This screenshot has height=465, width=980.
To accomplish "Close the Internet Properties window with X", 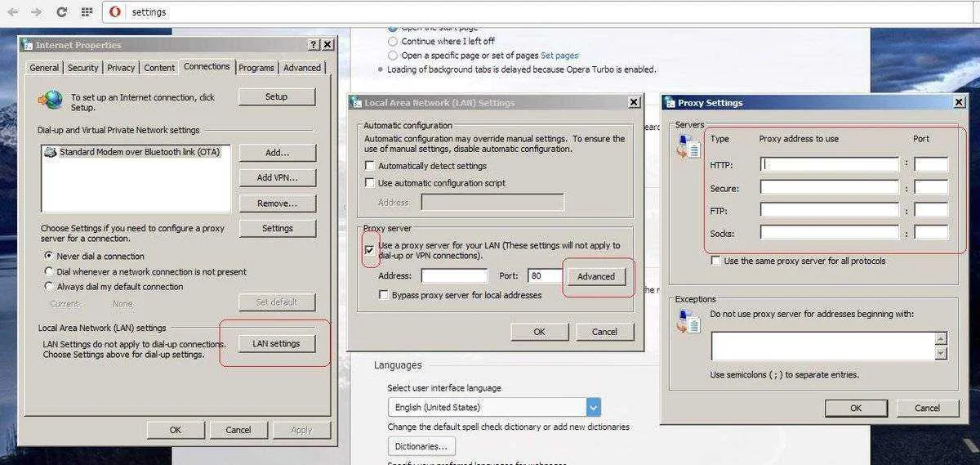I will tap(327, 45).
